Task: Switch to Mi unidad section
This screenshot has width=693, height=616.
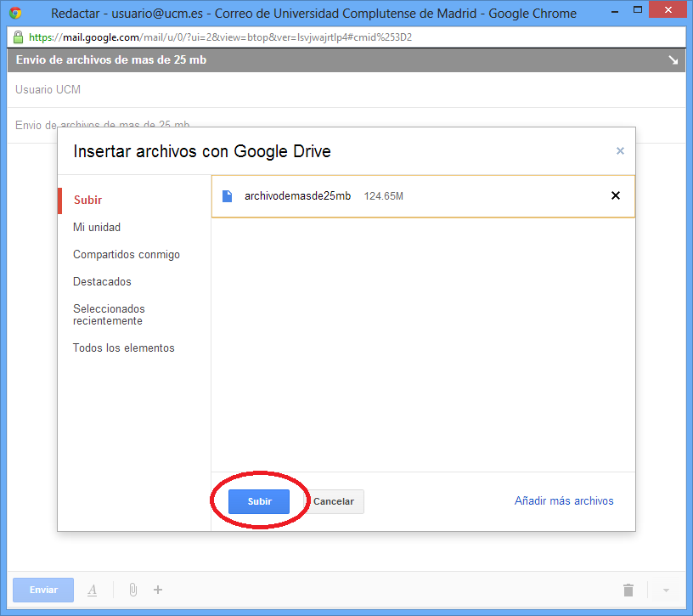Action: click(97, 228)
